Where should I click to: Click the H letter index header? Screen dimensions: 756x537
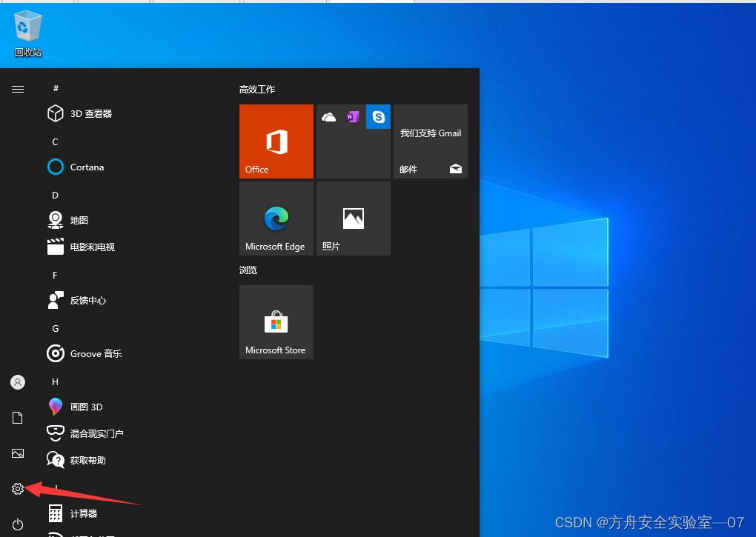[55, 382]
